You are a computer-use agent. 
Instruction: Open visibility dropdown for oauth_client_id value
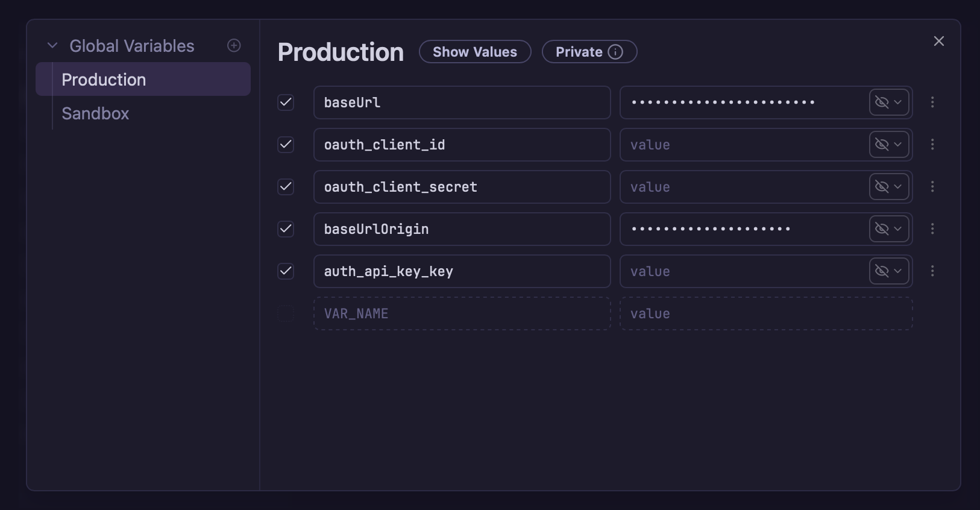(x=889, y=145)
